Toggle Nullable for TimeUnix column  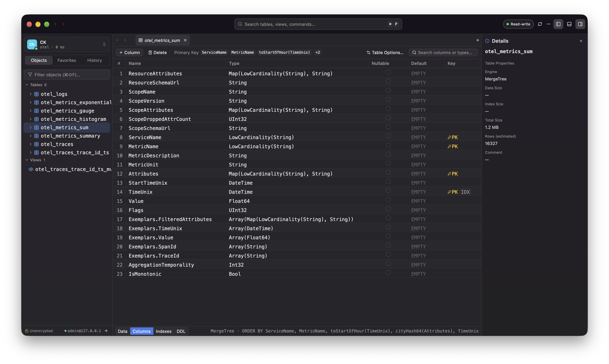click(388, 191)
